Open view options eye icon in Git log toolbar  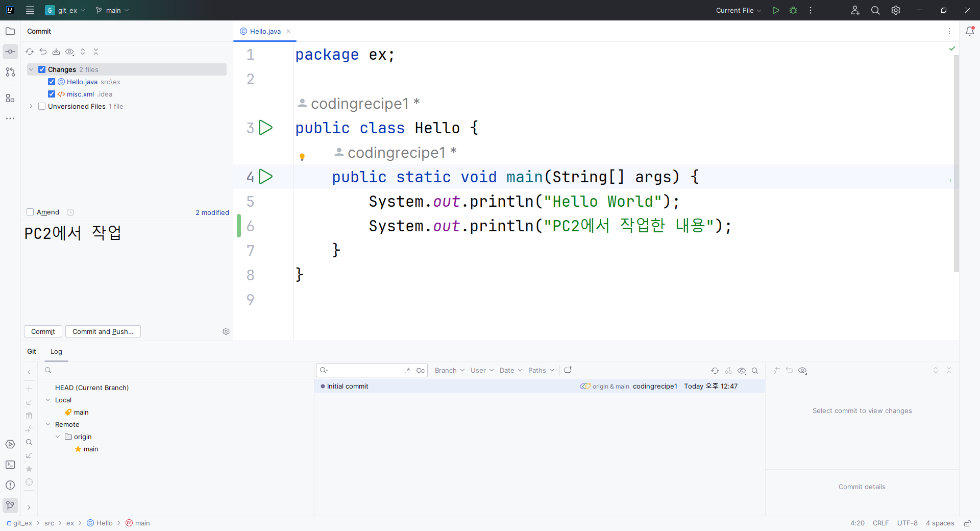(742, 371)
